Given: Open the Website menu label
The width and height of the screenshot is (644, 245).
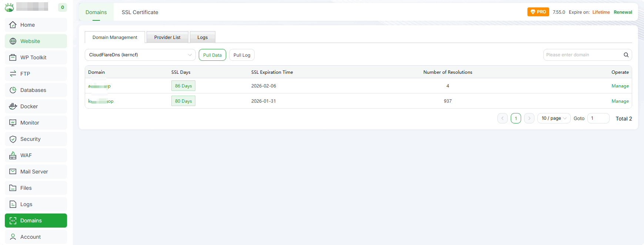Looking at the screenshot, I should coord(30,41).
